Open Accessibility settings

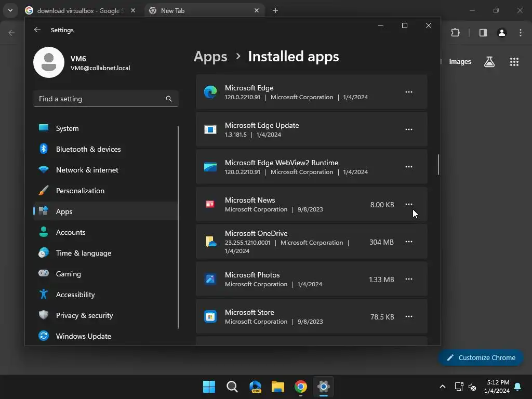pos(105,295)
